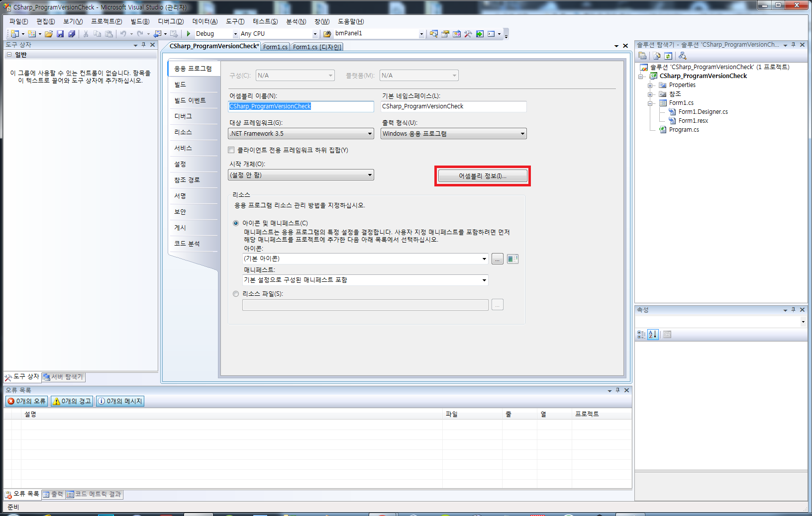812x516 pixels.
Task: Open the 디버그(D) menu
Action: click(171, 21)
